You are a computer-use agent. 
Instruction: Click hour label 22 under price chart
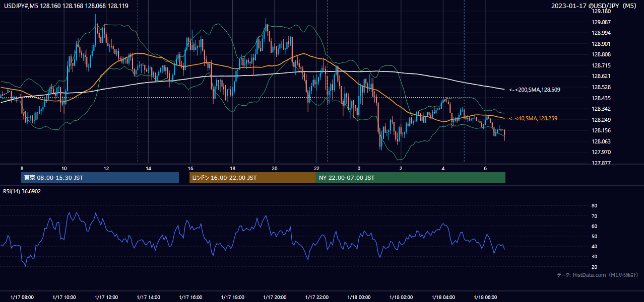click(x=316, y=168)
